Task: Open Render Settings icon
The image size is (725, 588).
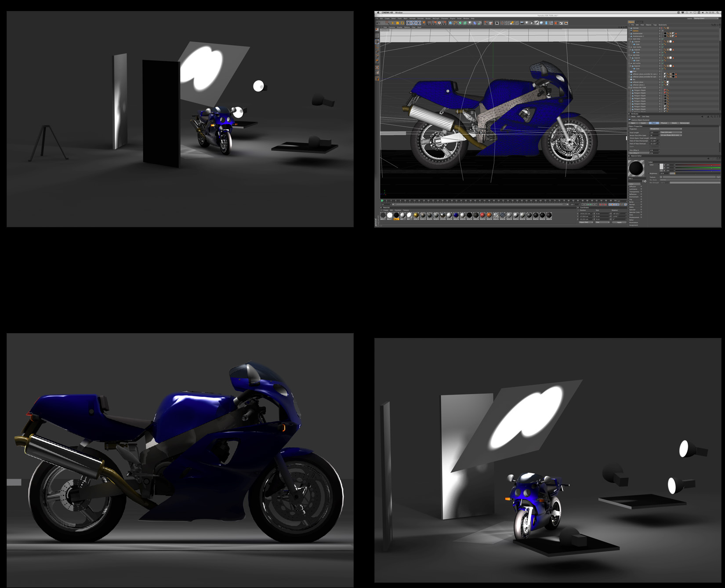Action: [x=444, y=23]
